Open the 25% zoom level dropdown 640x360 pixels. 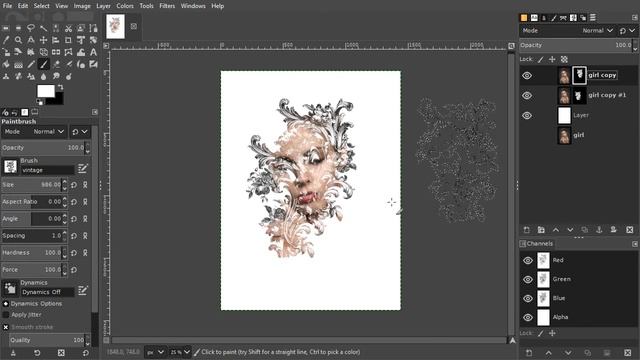point(180,352)
